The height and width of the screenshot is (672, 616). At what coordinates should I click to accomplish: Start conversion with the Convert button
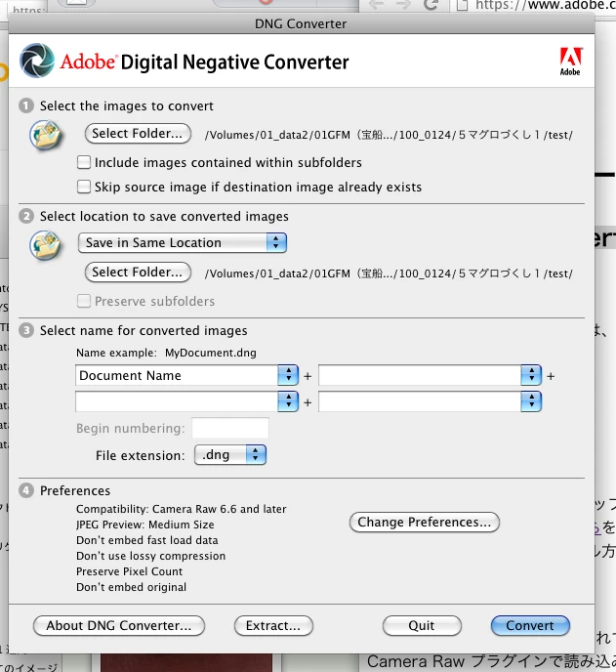coord(530,626)
